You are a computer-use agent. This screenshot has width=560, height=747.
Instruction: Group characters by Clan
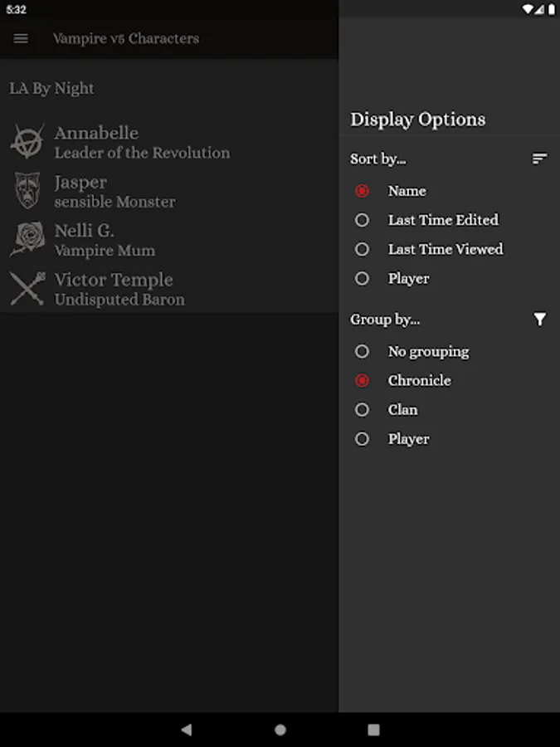(363, 410)
